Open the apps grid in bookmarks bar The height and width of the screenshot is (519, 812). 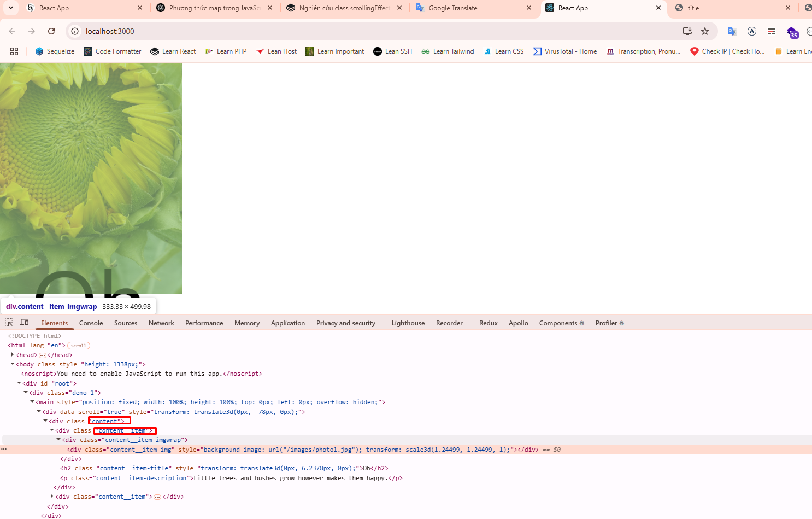(x=14, y=51)
